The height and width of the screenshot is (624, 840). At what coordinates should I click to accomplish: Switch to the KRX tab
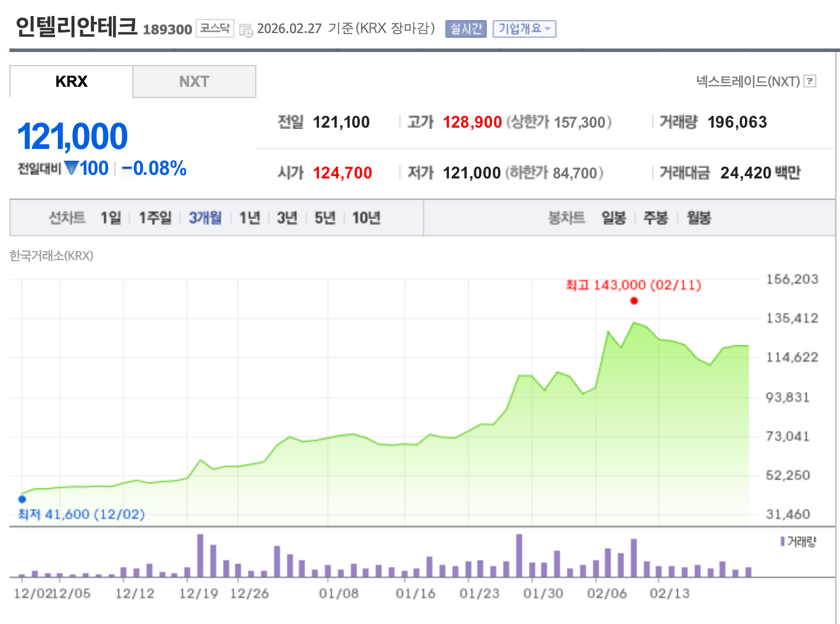[x=71, y=82]
